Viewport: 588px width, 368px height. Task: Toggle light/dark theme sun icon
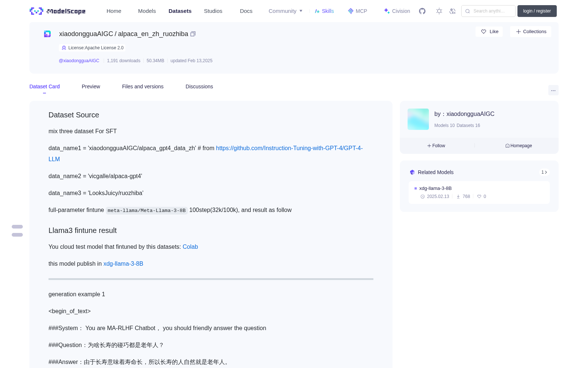[x=439, y=11]
